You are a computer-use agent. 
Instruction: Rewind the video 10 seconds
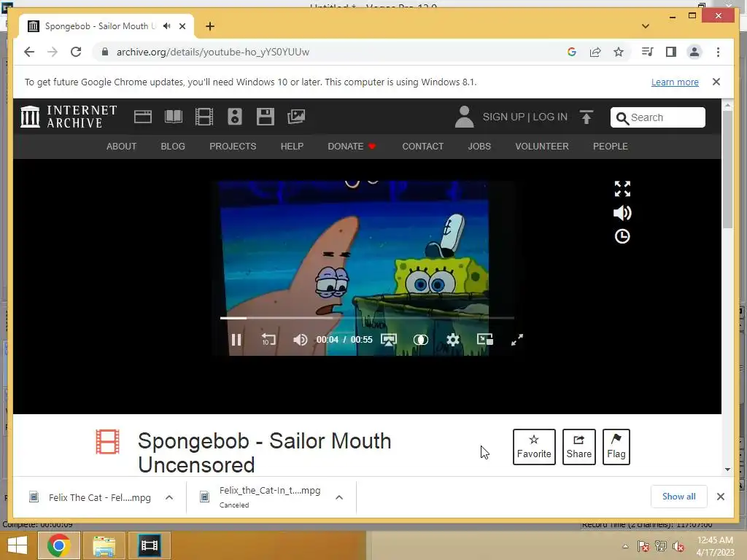(x=268, y=340)
